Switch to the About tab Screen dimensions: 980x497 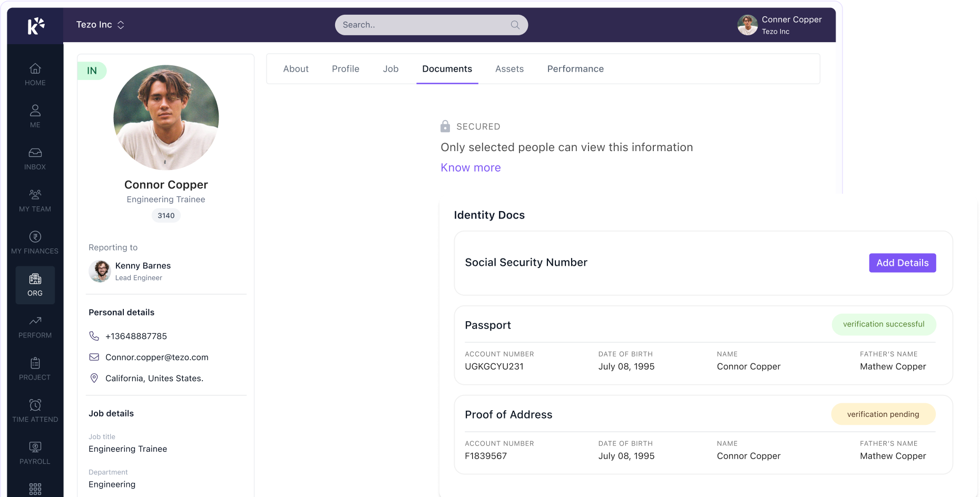296,69
